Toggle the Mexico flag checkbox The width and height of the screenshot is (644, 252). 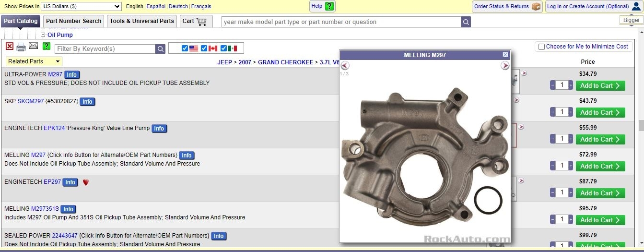point(223,48)
